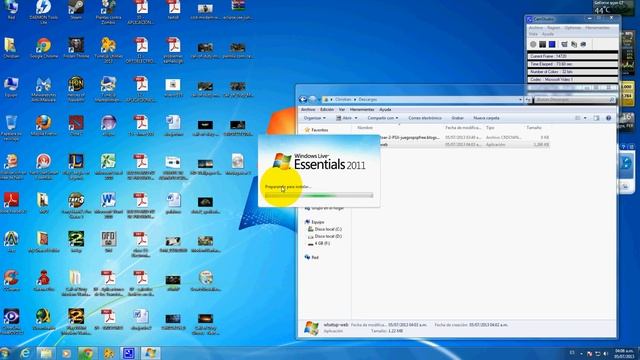The image size is (640, 360).
Task: Click the Explorer forward navigation arrow
Action: coord(312,99)
